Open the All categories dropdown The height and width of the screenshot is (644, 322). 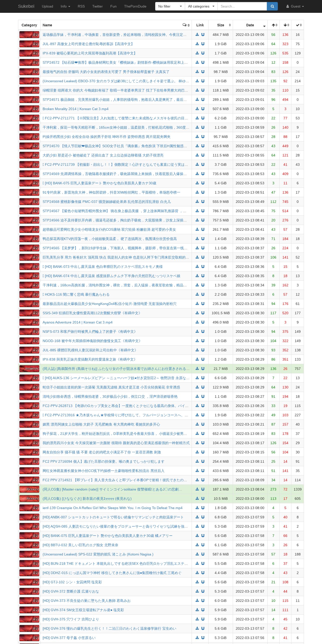[201, 6]
